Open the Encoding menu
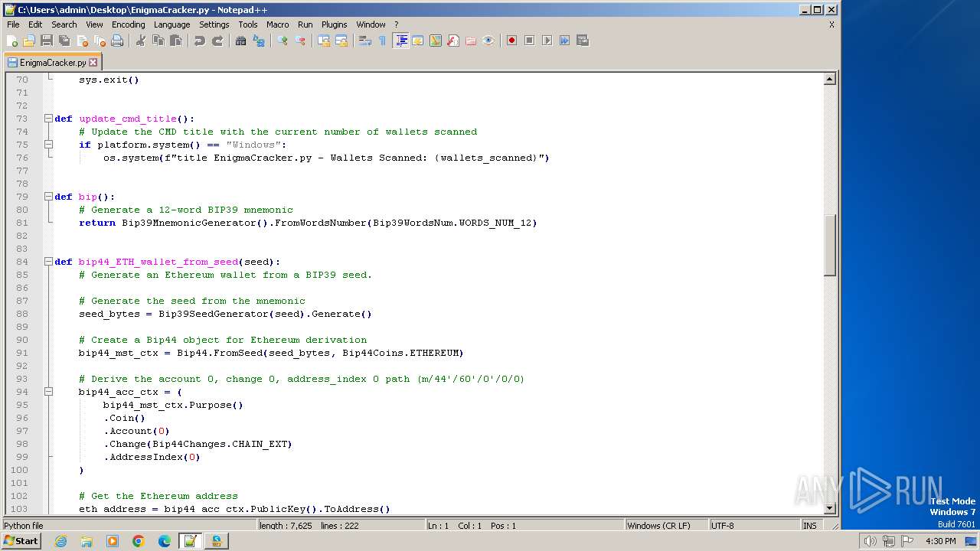This screenshot has height=551, width=980. [x=128, y=24]
